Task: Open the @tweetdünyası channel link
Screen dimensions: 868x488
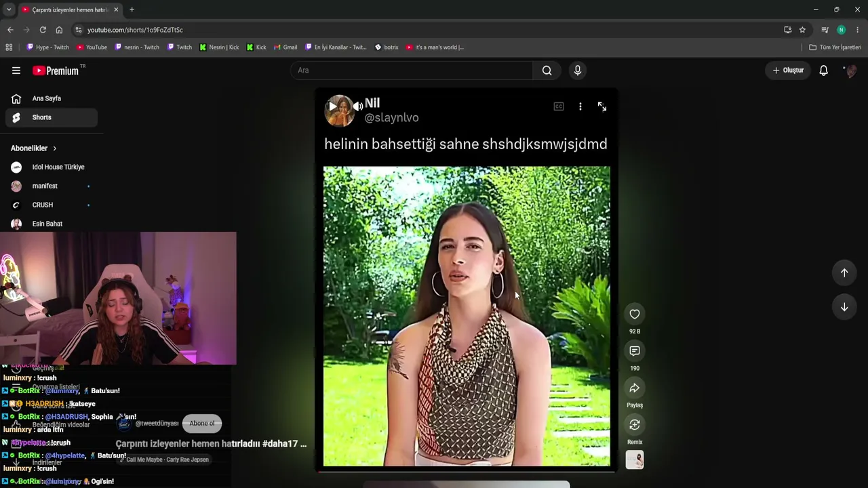Action: click(x=157, y=424)
